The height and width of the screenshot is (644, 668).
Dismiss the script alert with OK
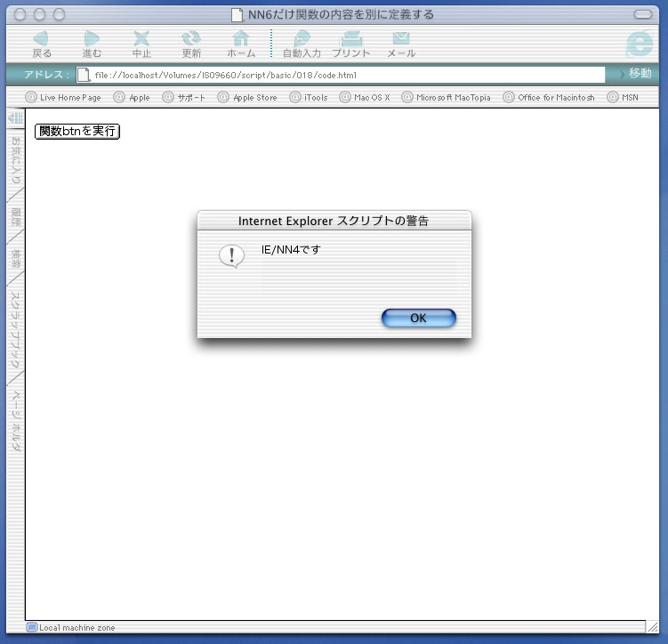coord(418,318)
